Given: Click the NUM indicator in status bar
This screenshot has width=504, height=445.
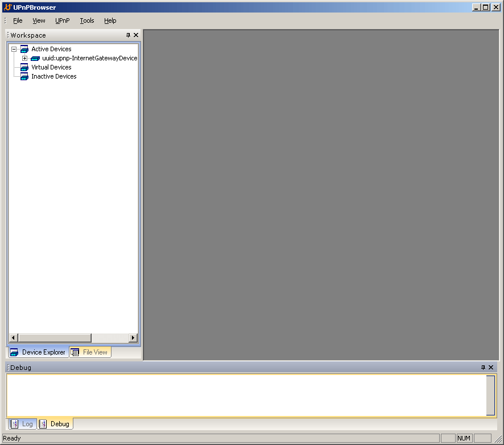Looking at the screenshot, I should click(x=464, y=438).
